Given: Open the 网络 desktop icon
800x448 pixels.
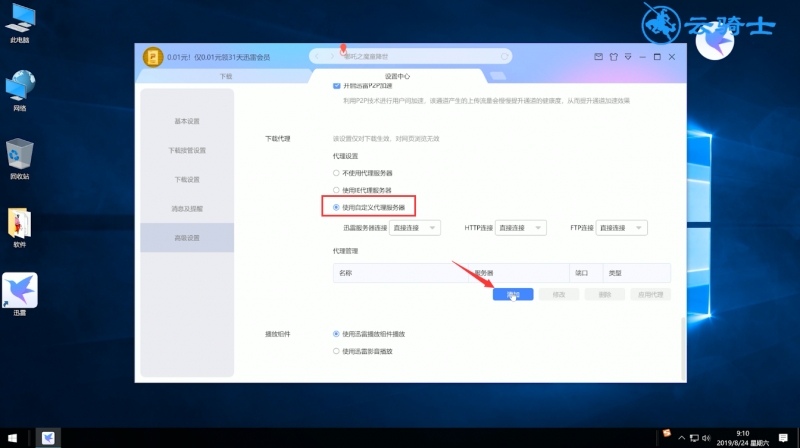Looking at the screenshot, I should tap(20, 91).
